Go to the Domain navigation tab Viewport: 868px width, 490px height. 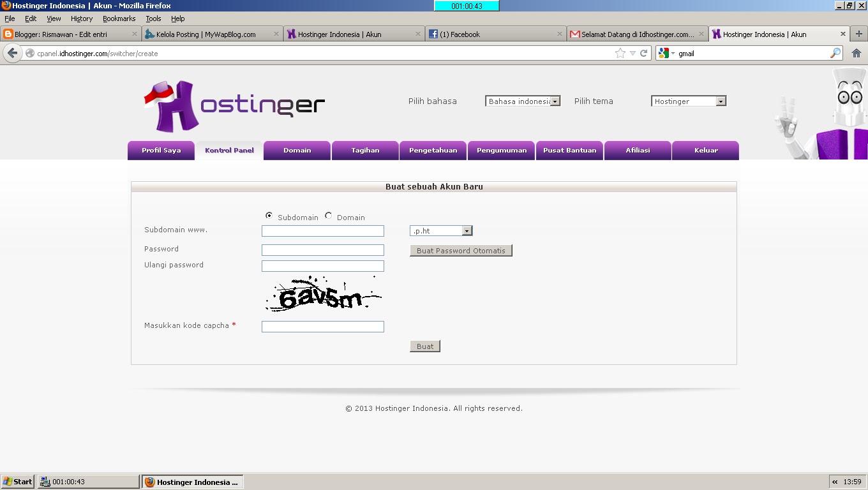tap(297, 151)
